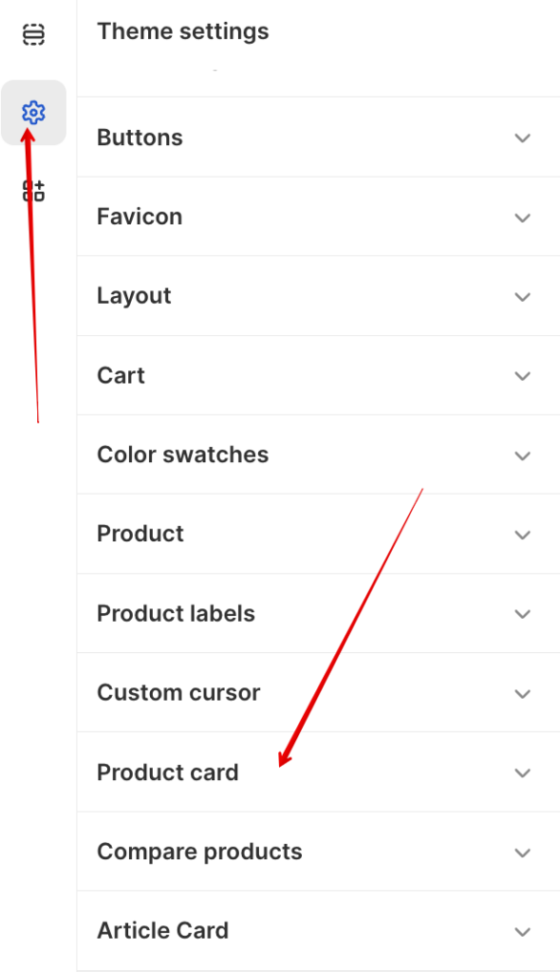Open the Layout settings label
Screen dimensions: 560x972
134,296
